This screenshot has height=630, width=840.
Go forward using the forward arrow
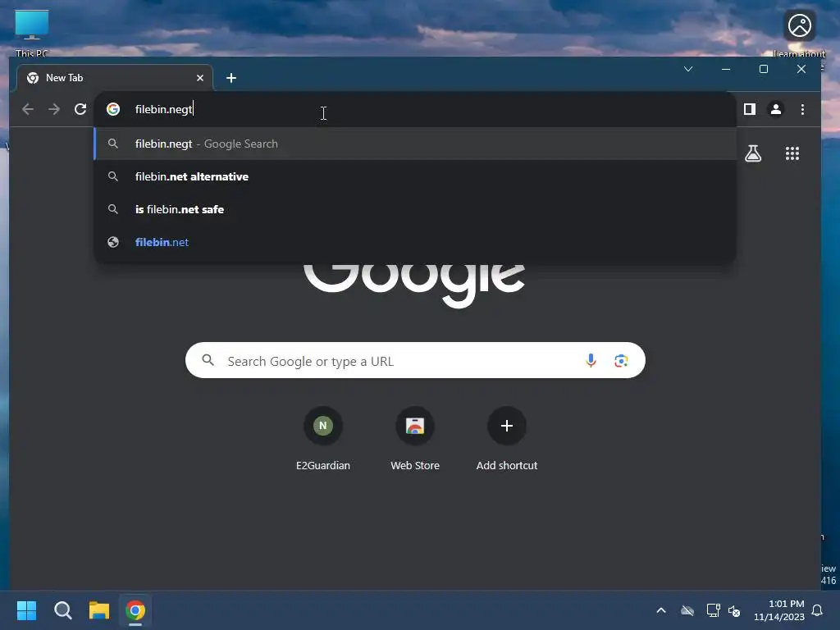pos(54,109)
